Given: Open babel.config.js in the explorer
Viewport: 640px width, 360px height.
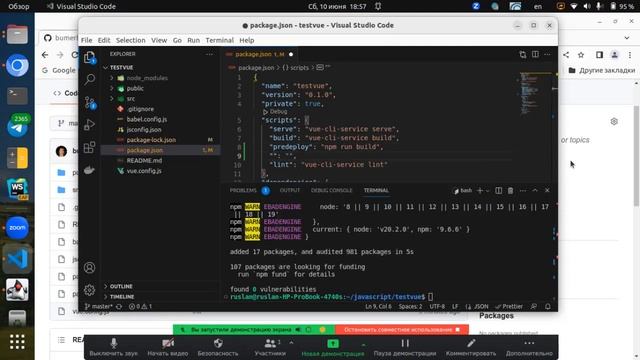Looking at the screenshot, I should click(x=147, y=119).
